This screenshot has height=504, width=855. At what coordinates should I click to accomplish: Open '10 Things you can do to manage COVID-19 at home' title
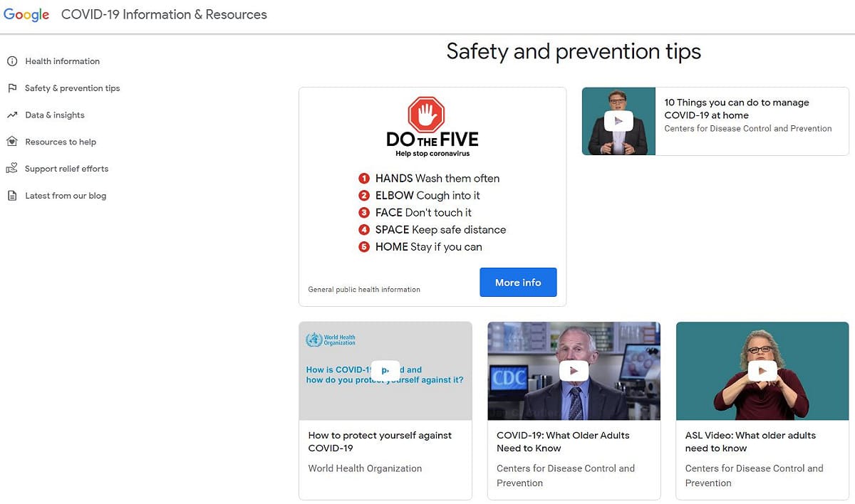click(x=737, y=109)
